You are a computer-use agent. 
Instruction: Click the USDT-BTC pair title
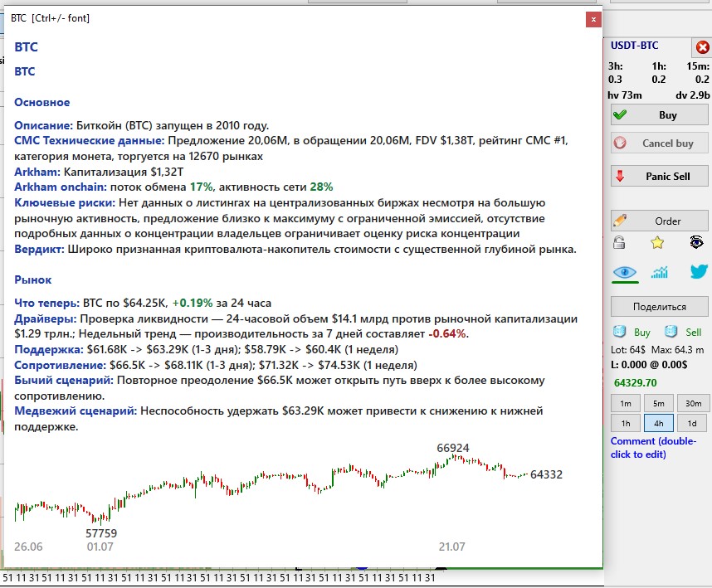634,46
